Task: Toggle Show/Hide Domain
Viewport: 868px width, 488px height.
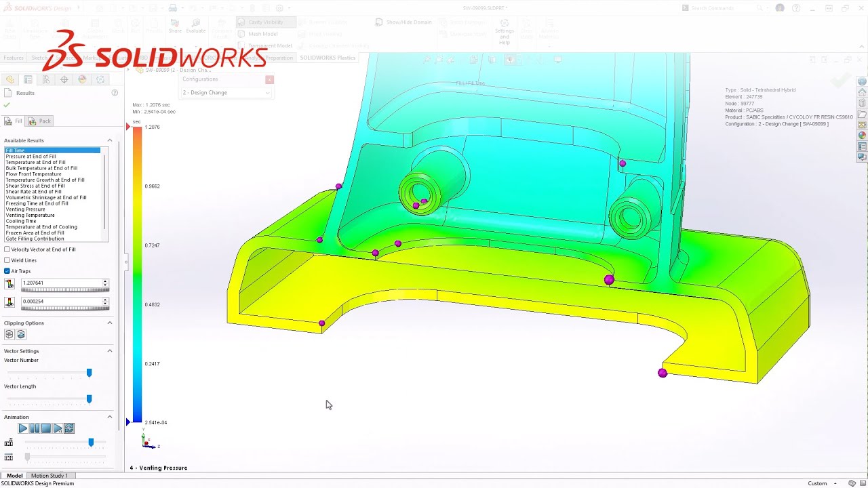Action: pyautogui.click(x=403, y=22)
